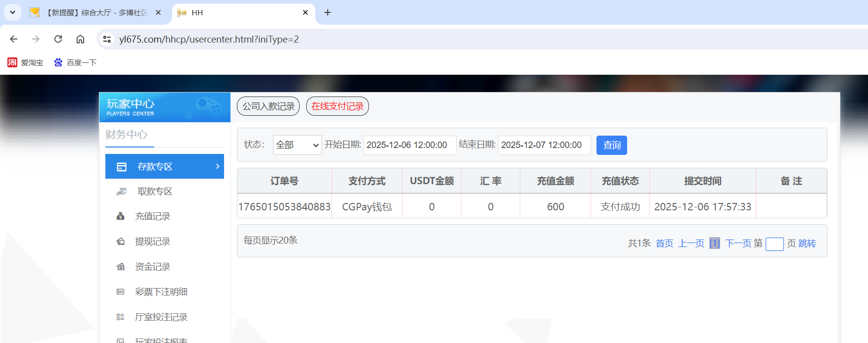This screenshot has width=868, height=343.
Task: Click the 汇率 column header
Action: 491,181
